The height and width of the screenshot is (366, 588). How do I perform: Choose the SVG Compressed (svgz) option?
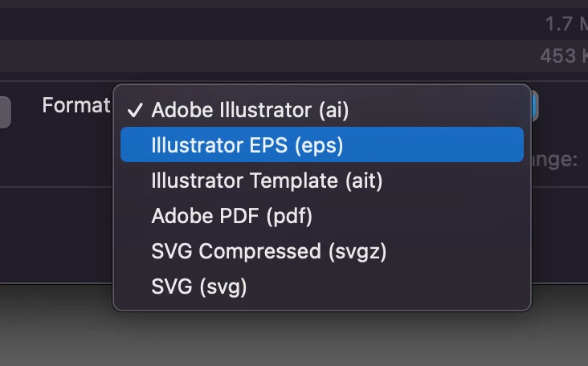click(x=269, y=251)
